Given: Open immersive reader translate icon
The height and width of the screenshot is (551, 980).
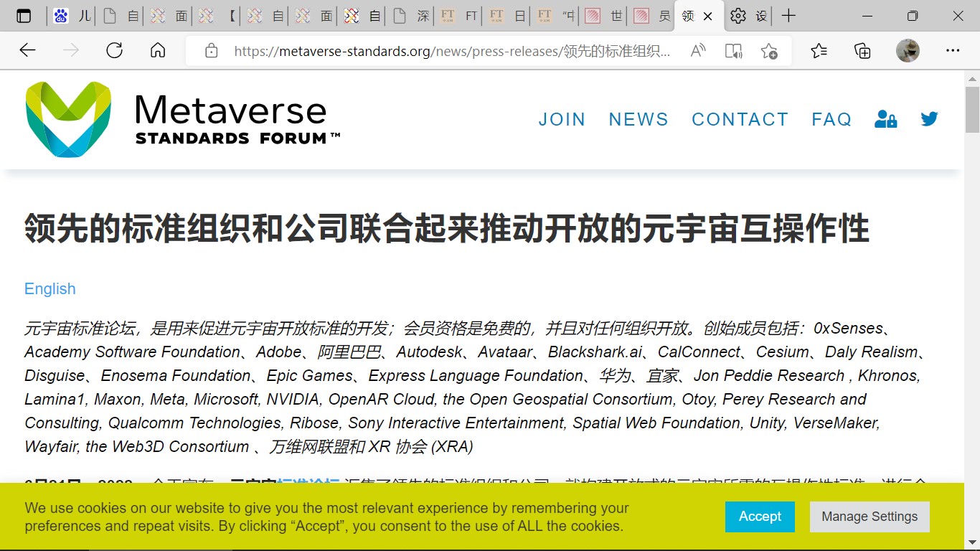Looking at the screenshot, I should click(733, 50).
